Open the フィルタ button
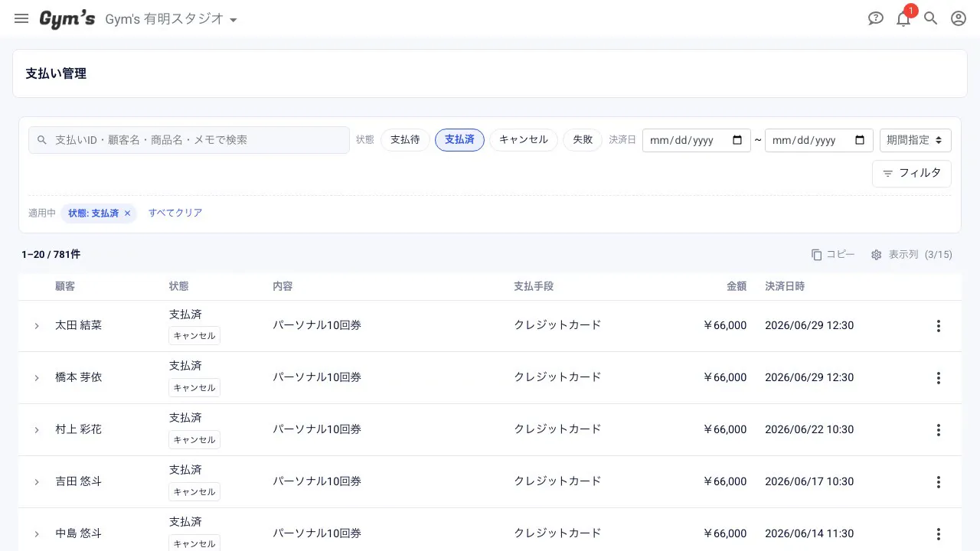980x551 pixels. click(912, 174)
